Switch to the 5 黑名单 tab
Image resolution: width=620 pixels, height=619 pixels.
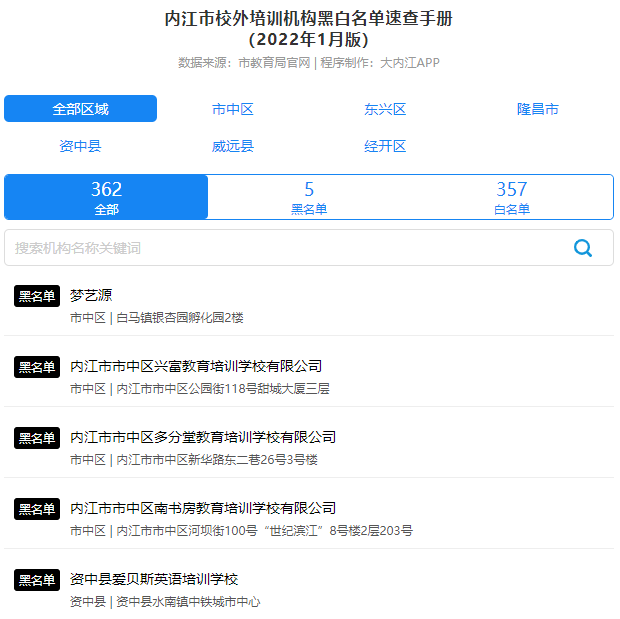tap(309, 197)
